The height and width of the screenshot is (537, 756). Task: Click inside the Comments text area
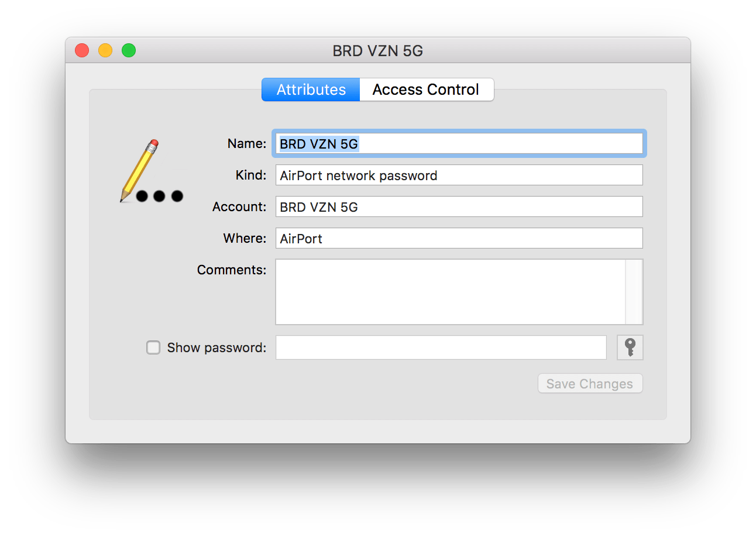[x=449, y=291]
